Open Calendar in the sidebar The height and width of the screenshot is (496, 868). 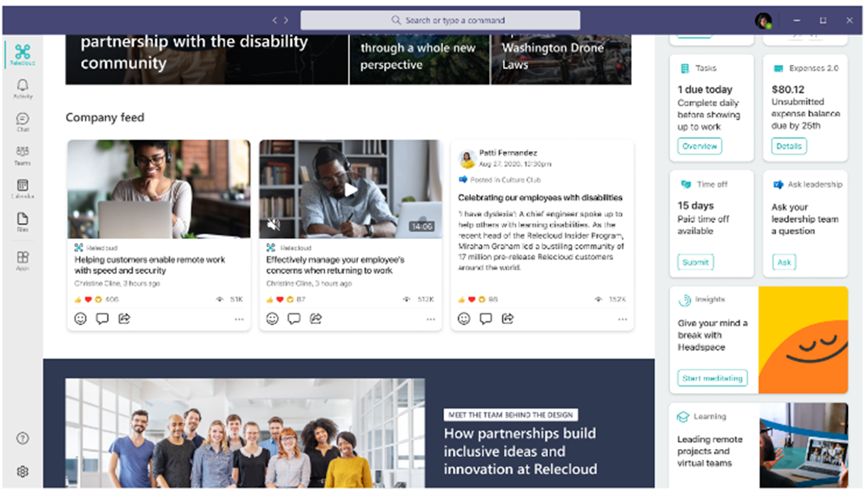(22, 188)
